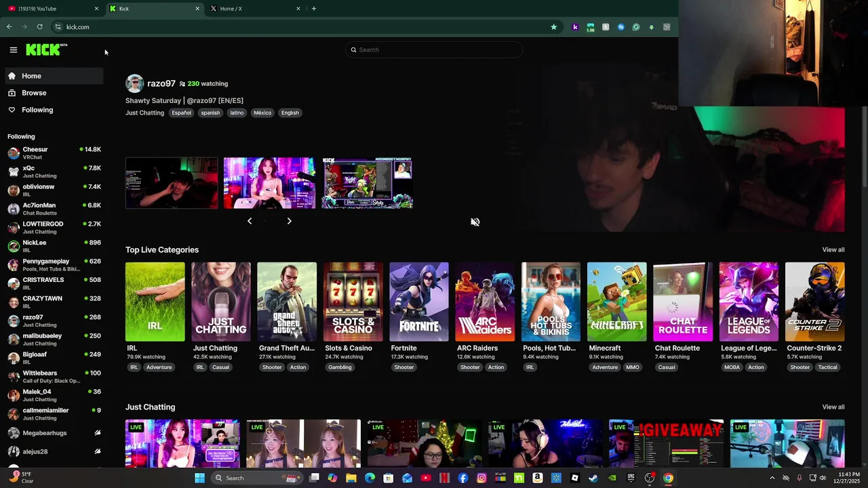Select the MOBA tag under League of Legends
The width and height of the screenshot is (868, 488).
(x=732, y=367)
